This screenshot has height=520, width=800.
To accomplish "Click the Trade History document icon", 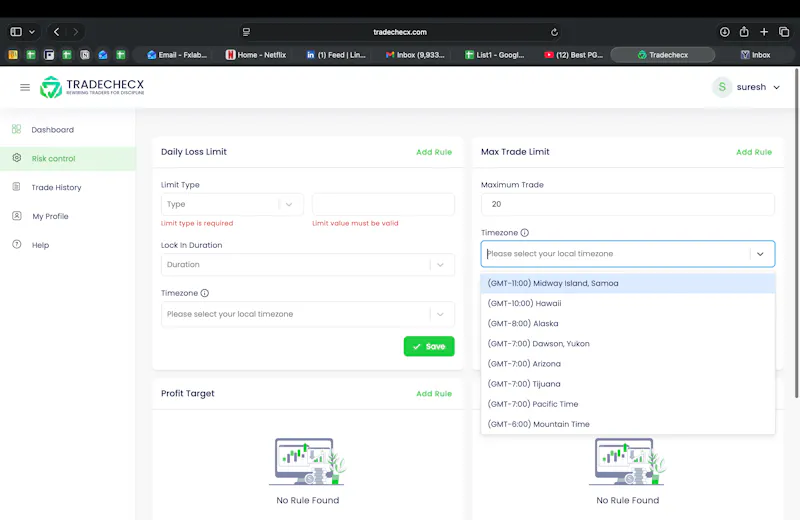I will point(16,187).
